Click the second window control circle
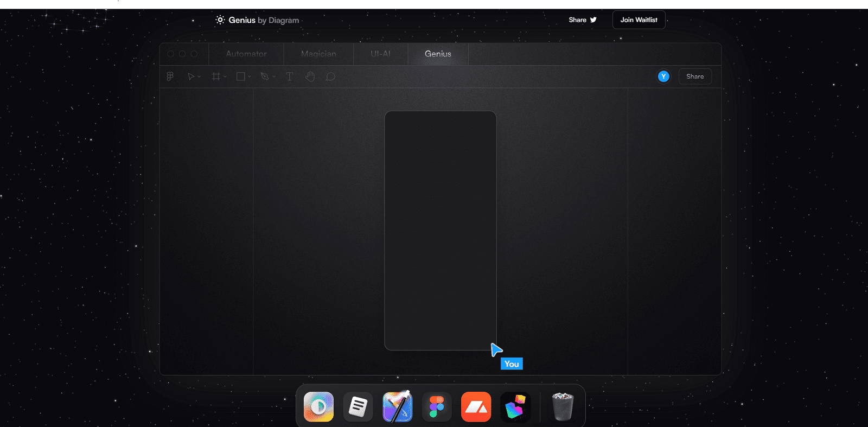The width and height of the screenshot is (868, 427). 182,54
